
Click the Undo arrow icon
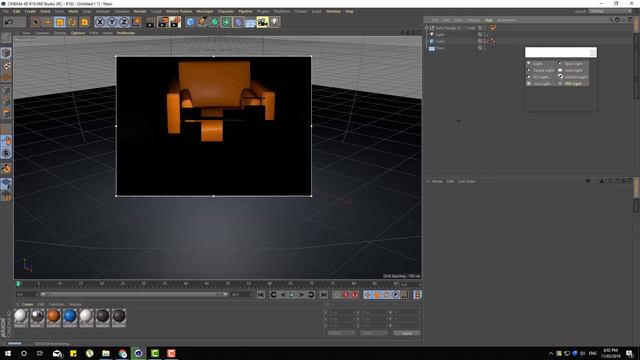[x=9, y=22]
